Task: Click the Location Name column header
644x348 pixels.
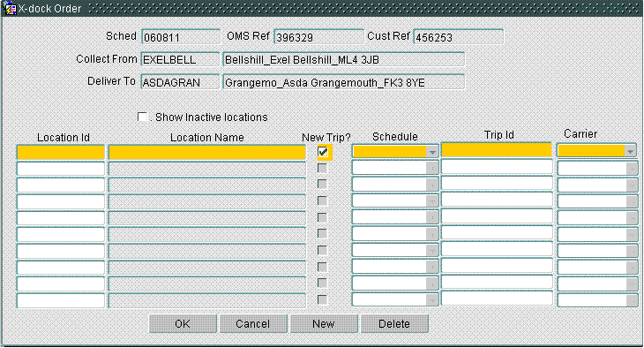Action: pyautogui.click(x=207, y=138)
